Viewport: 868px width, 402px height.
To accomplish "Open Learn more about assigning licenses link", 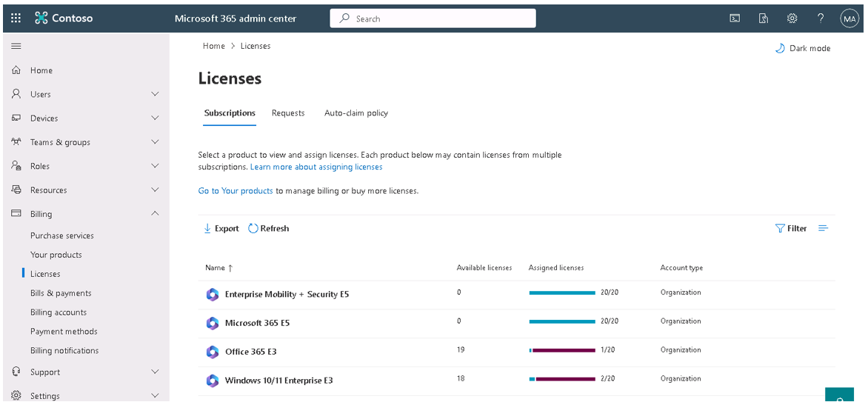I will pos(316,167).
